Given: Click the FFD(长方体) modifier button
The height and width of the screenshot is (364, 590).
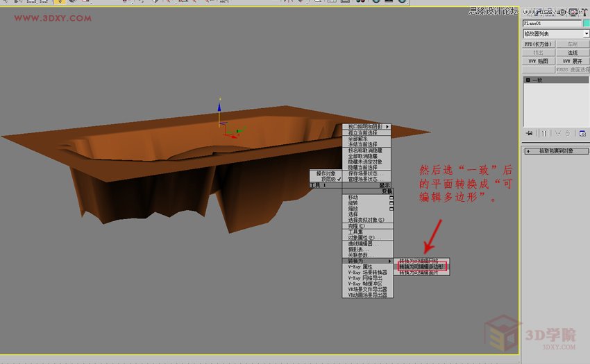Looking at the screenshot, I should [x=539, y=44].
